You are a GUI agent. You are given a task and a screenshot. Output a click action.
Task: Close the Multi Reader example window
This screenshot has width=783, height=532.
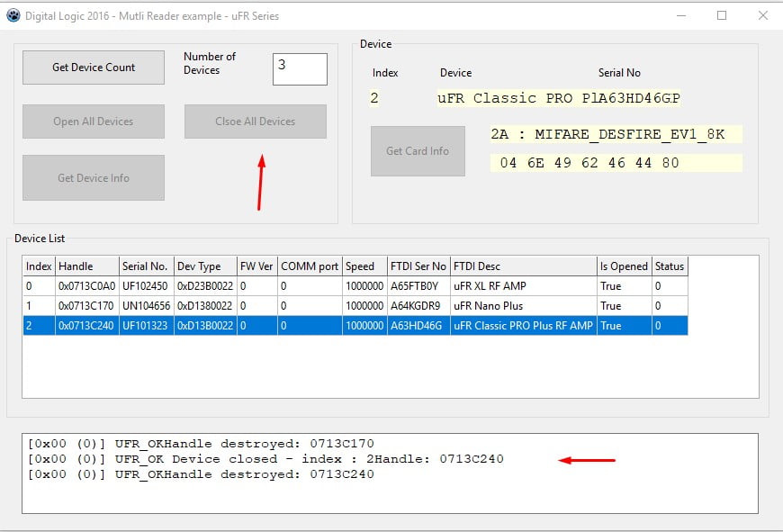click(762, 15)
